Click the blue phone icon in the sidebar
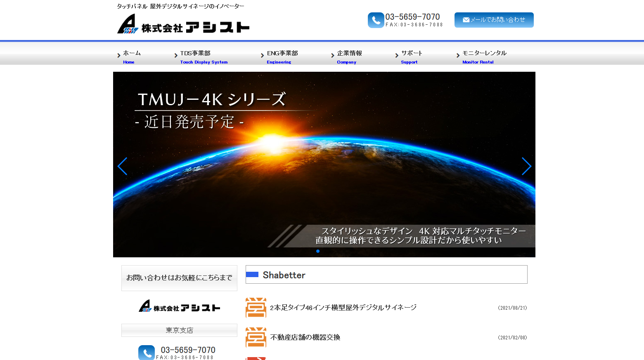 (146, 353)
